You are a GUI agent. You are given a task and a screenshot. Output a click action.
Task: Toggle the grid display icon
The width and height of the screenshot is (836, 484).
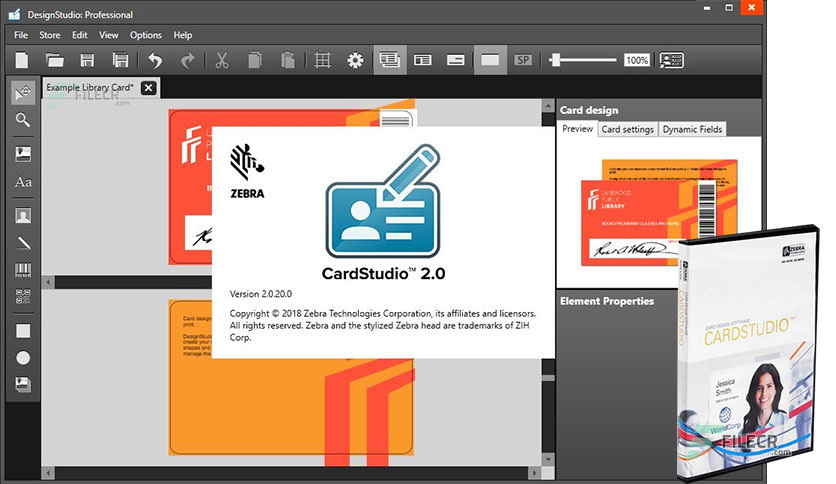point(323,60)
